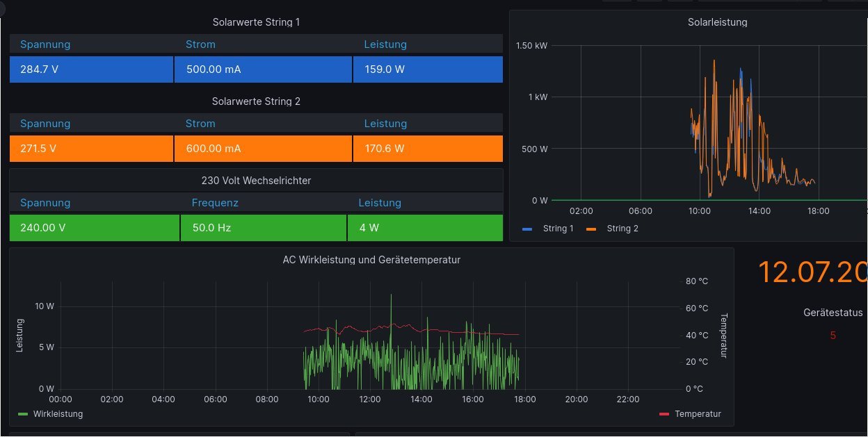
Task: Click the orange String 2 legend color marker
Action: click(x=591, y=229)
